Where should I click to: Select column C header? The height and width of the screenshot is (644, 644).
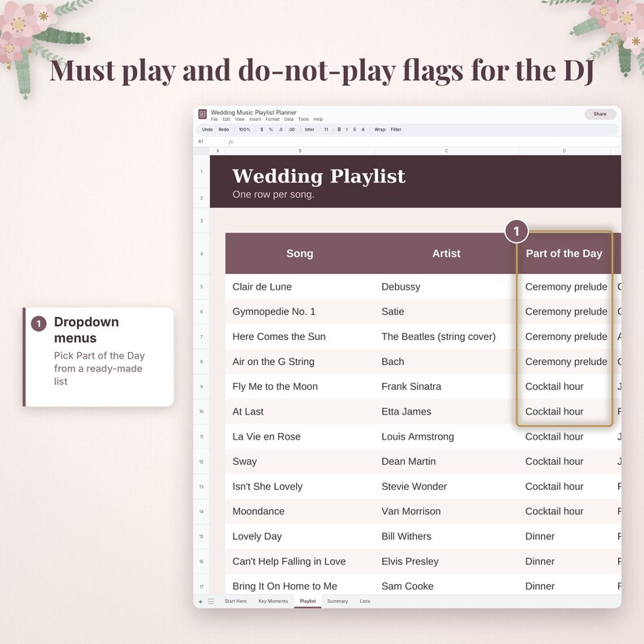[446, 151]
